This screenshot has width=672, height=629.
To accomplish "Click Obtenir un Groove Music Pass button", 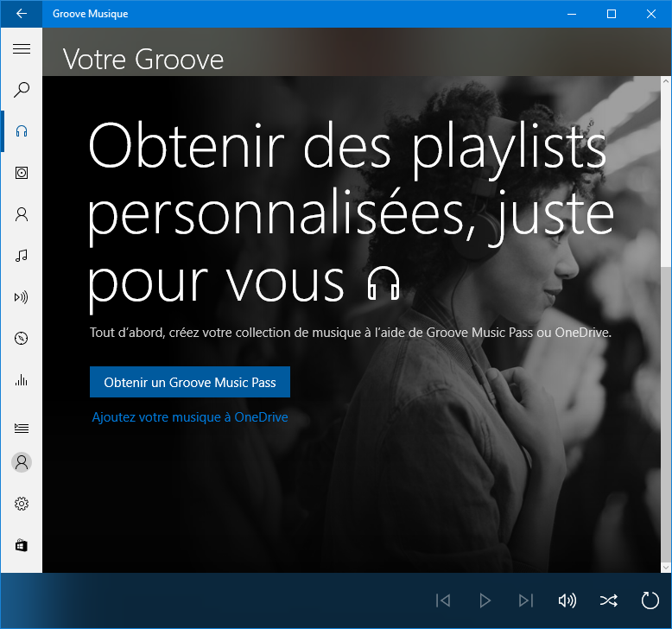I will pos(190,382).
